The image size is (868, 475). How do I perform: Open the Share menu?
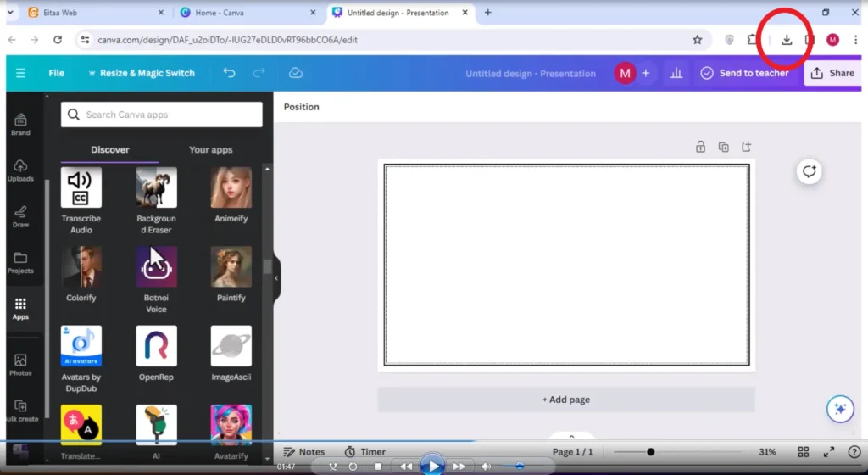(x=832, y=73)
